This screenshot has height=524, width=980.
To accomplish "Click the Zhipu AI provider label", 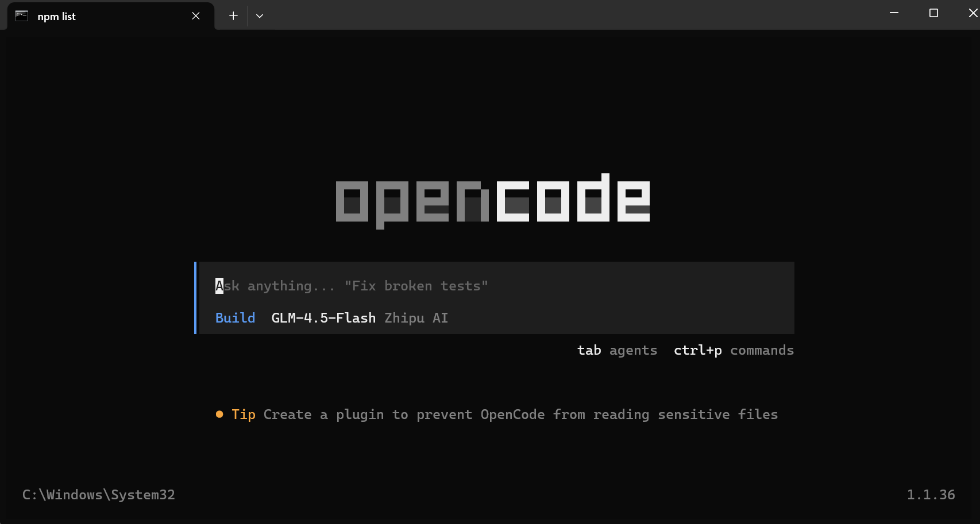I will [416, 317].
